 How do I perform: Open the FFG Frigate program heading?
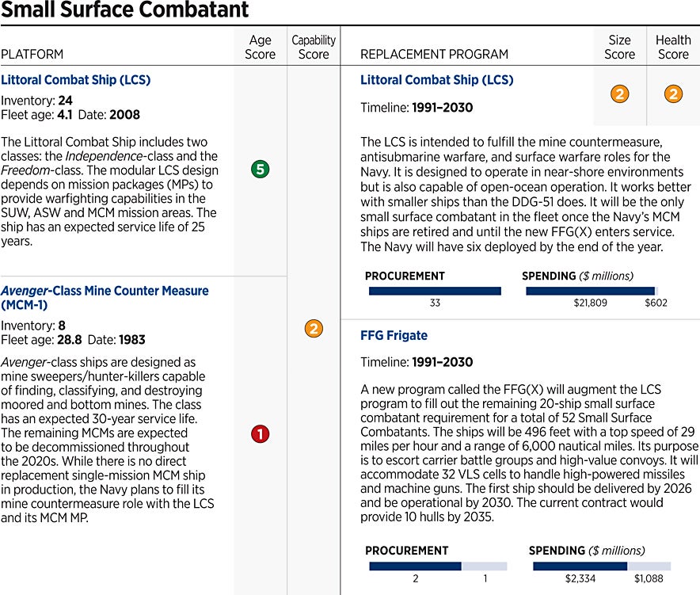click(x=394, y=335)
